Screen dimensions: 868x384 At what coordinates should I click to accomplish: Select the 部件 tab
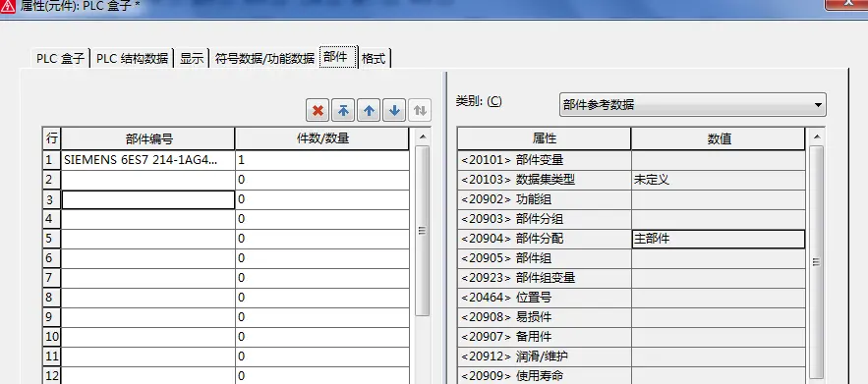(x=338, y=56)
